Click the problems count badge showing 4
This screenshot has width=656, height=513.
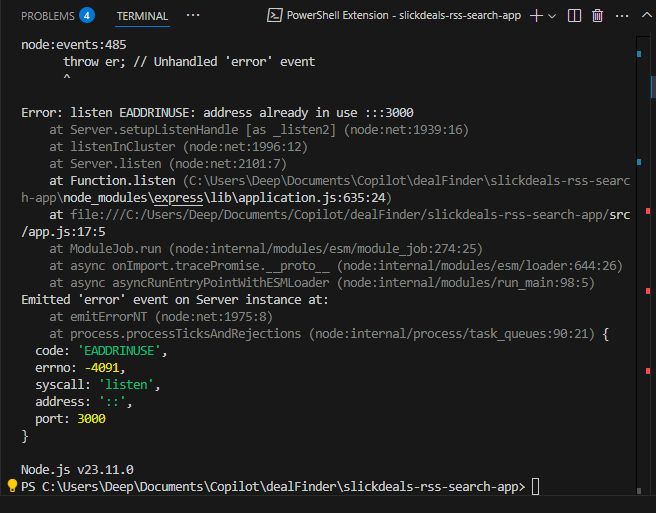[x=87, y=16]
